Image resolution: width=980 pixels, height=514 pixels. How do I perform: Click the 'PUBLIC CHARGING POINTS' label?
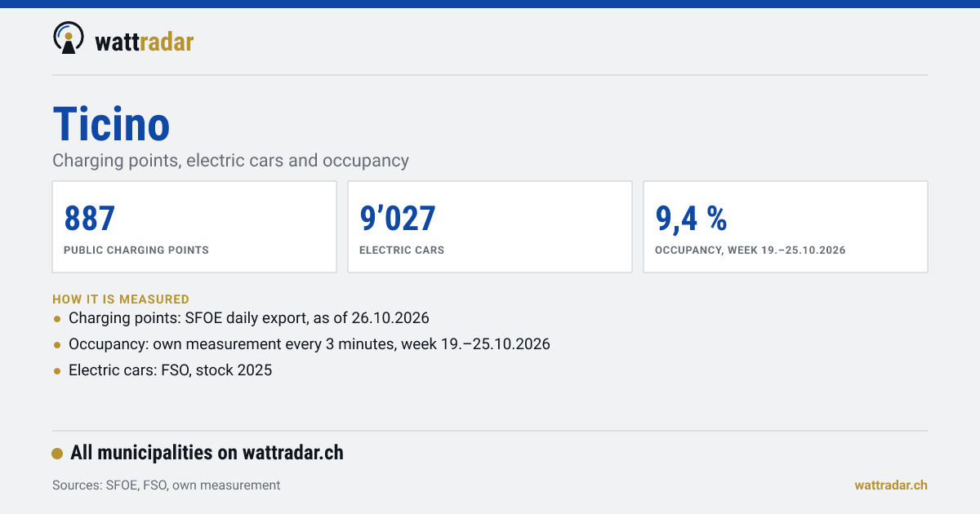coord(136,250)
